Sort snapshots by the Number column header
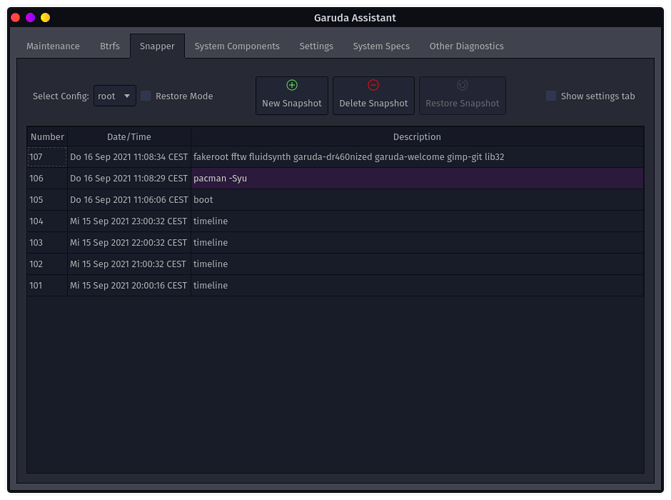 (x=47, y=137)
